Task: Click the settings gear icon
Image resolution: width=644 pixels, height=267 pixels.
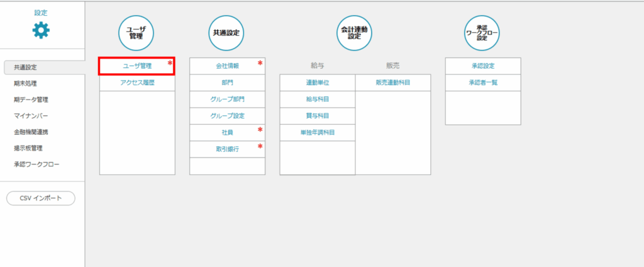Action: click(41, 30)
